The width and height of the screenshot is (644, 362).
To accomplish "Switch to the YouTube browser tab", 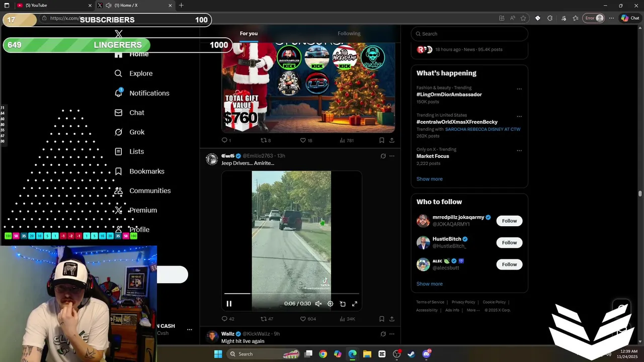I will [54, 6].
